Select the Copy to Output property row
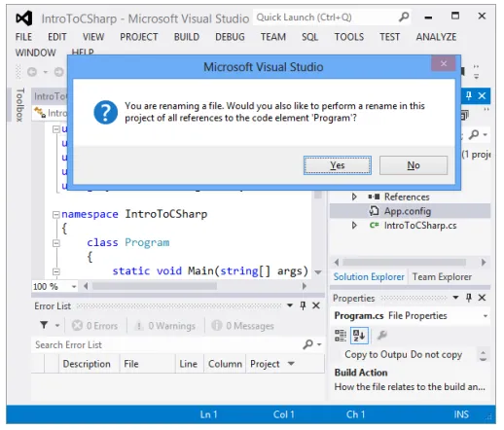Image resolution: width=504 pixels, height=430 pixels. pyautogui.click(x=403, y=354)
